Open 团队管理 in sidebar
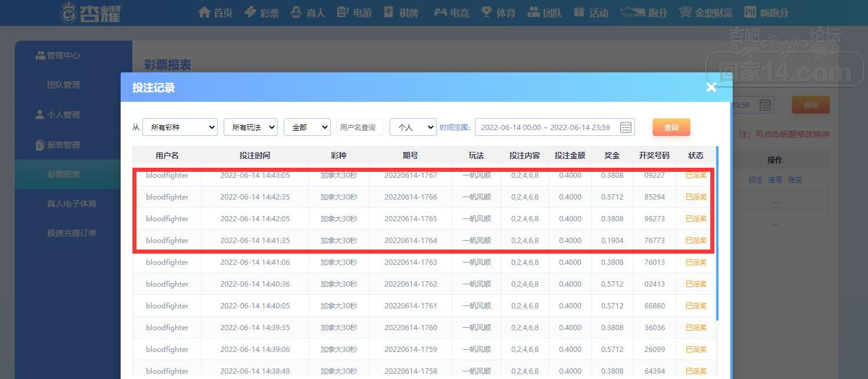 (64, 85)
